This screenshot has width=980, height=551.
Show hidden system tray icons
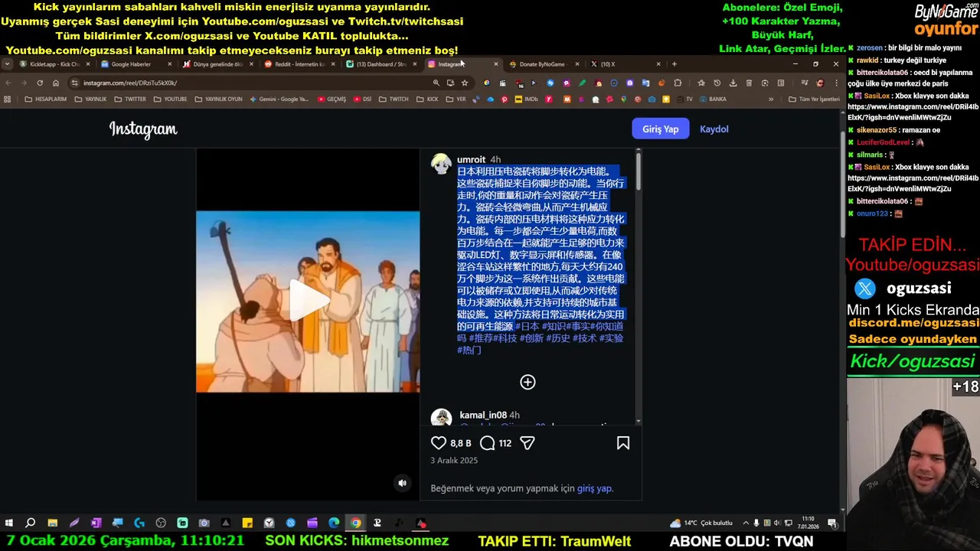pos(746,523)
